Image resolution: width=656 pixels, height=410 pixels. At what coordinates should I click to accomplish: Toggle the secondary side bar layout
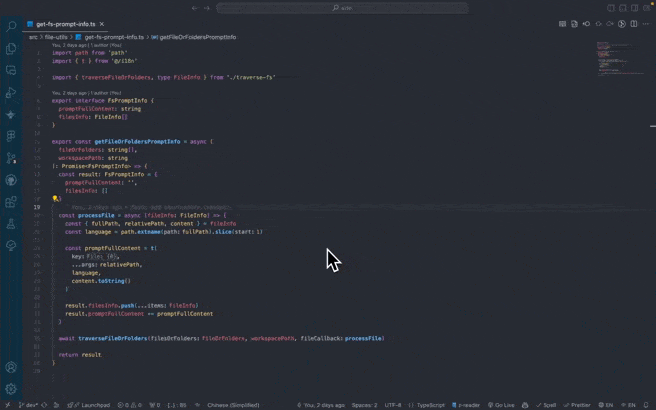pos(635,8)
